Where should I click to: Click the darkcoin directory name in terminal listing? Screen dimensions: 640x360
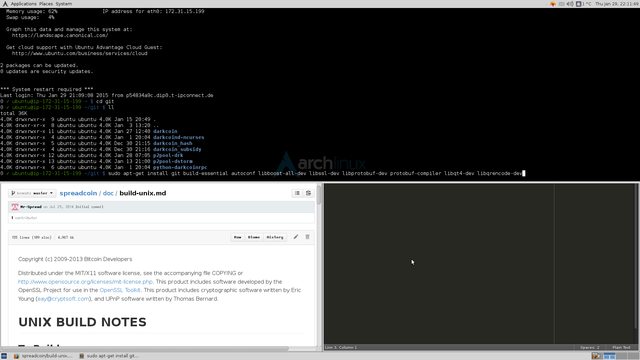(165, 131)
